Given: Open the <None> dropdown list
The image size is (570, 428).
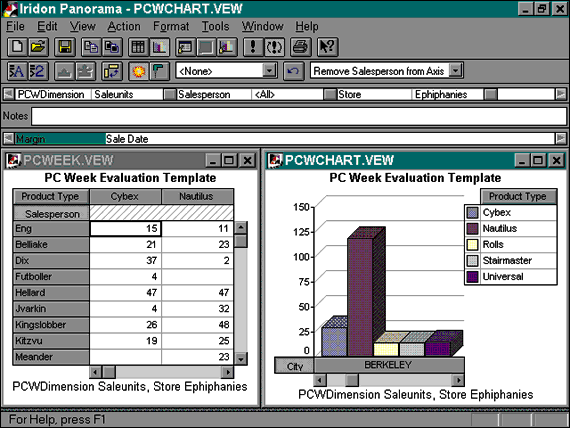Looking at the screenshot, I should (x=269, y=70).
